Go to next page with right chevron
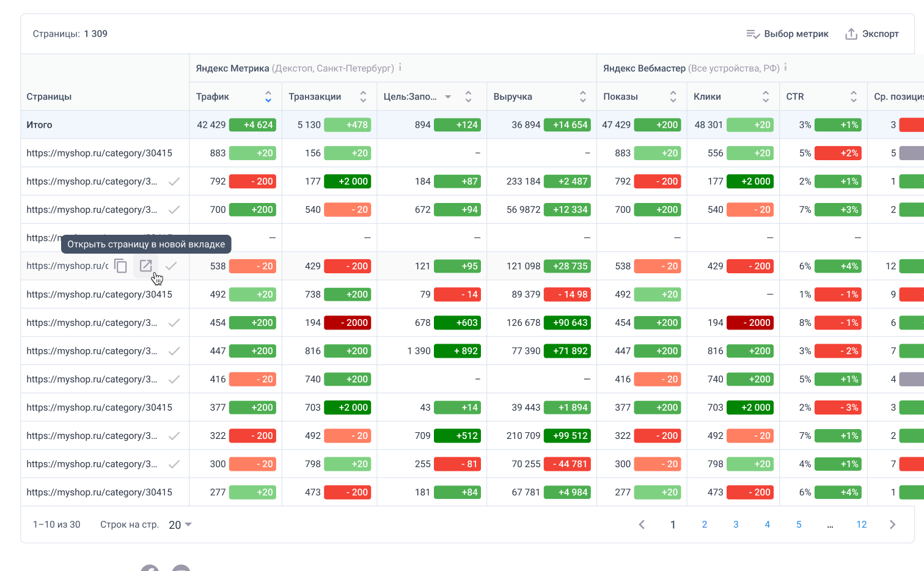 coord(892,525)
